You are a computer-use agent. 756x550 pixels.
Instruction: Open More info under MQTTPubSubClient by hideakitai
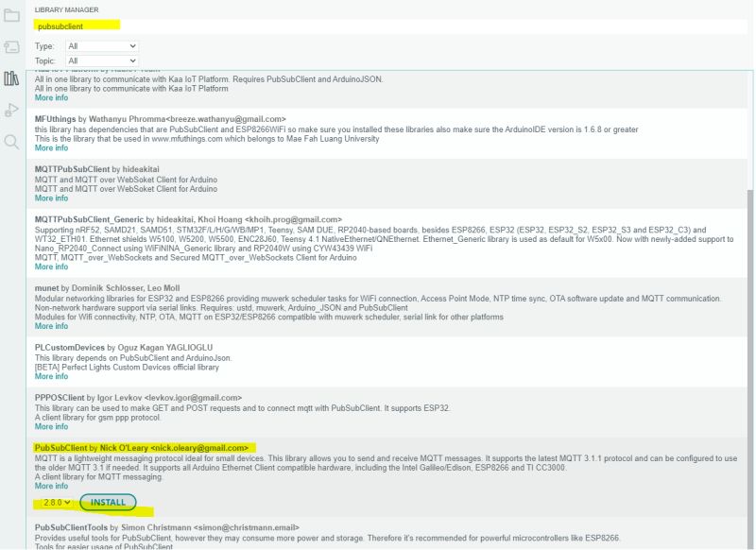click(51, 198)
